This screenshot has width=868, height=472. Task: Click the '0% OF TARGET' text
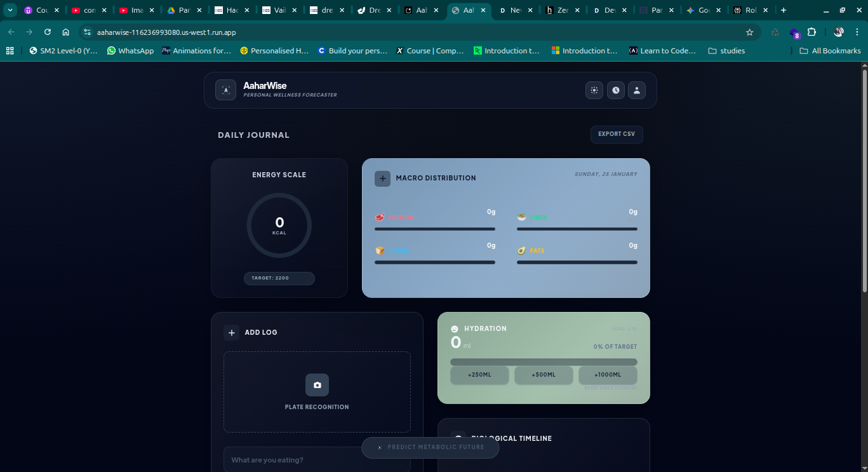pyautogui.click(x=615, y=347)
